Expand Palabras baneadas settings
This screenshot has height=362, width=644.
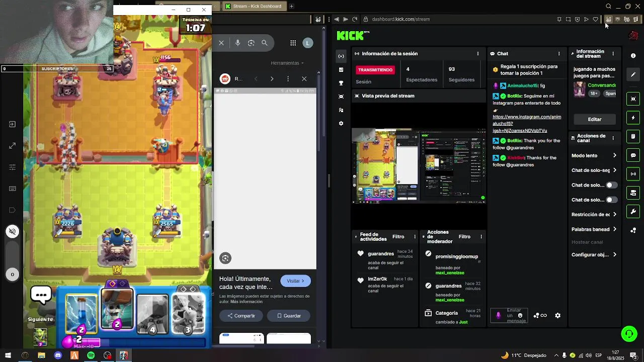click(x=614, y=229)
